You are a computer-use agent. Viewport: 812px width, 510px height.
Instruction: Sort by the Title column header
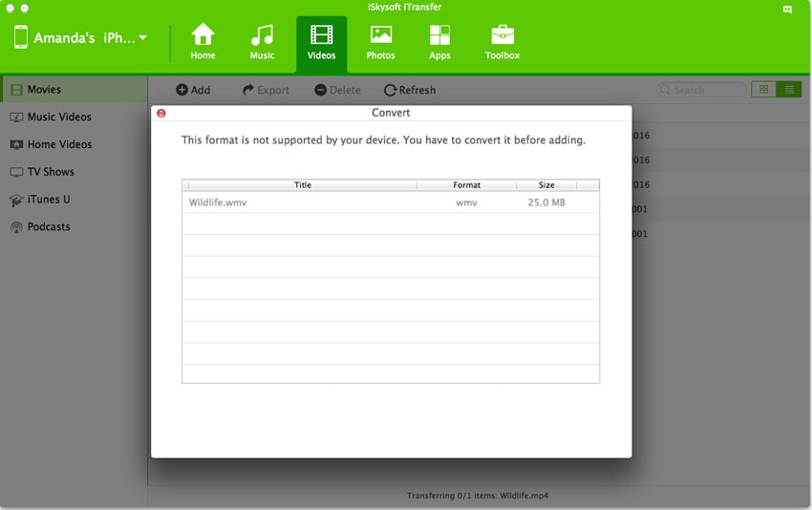point(303,185)
